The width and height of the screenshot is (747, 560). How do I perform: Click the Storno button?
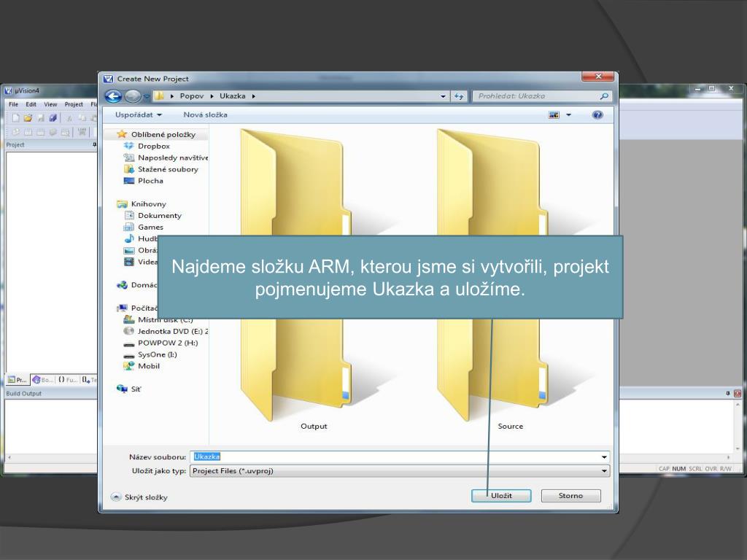(x=570, y=496)
